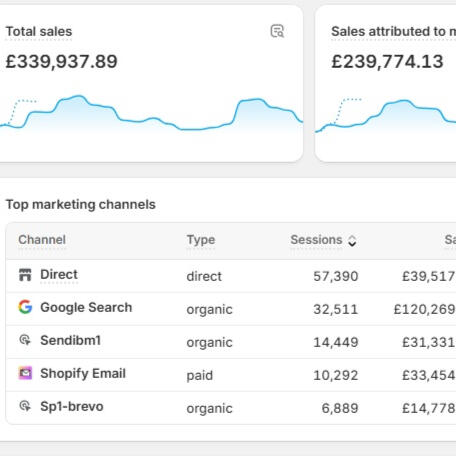This screenshot has height=456, width=456.
Task: Click the marketing sales chart
Action: (x=386, y=115)
